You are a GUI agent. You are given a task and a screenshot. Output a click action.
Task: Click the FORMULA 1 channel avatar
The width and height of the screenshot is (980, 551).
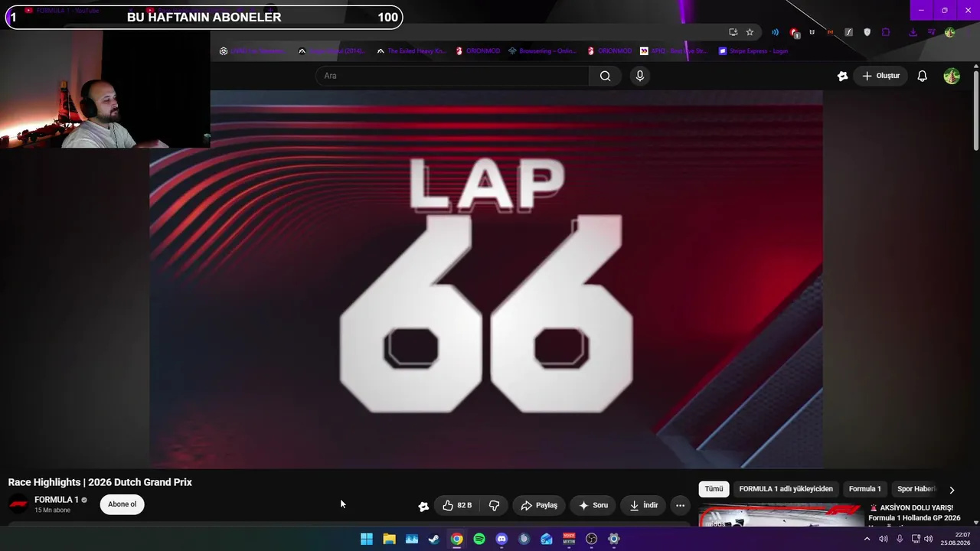click(x=18, y=504)
